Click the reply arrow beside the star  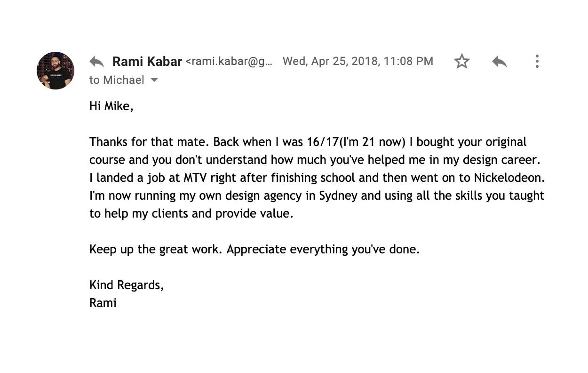[499, 62]
